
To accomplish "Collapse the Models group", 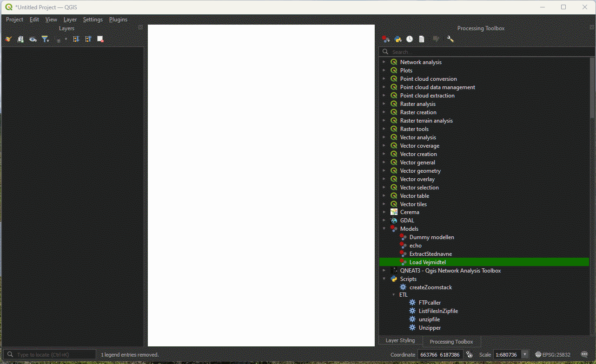I will 384,229.
